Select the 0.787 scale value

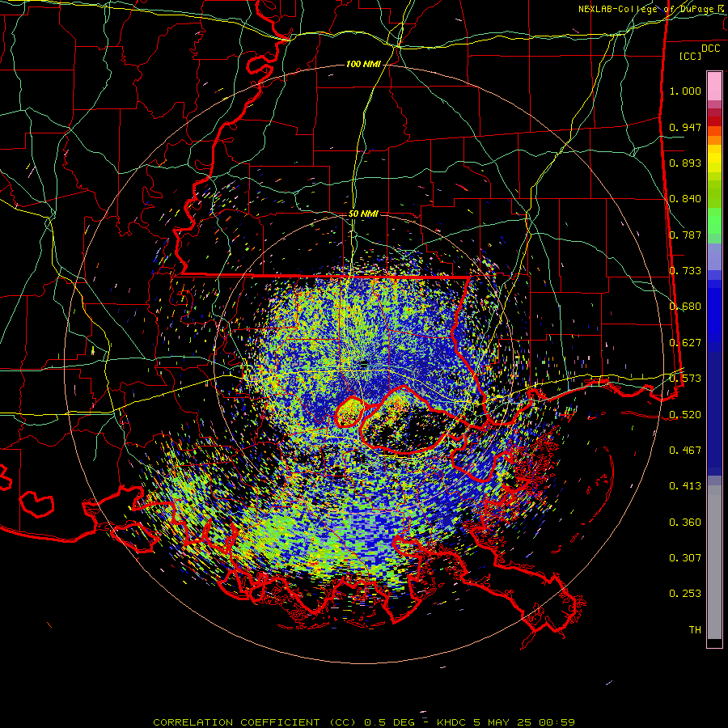[685, 235]
